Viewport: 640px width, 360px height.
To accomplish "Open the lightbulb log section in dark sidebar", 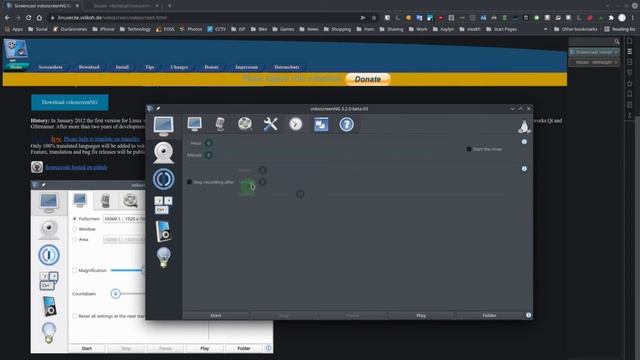I will (x=163, y=258).
